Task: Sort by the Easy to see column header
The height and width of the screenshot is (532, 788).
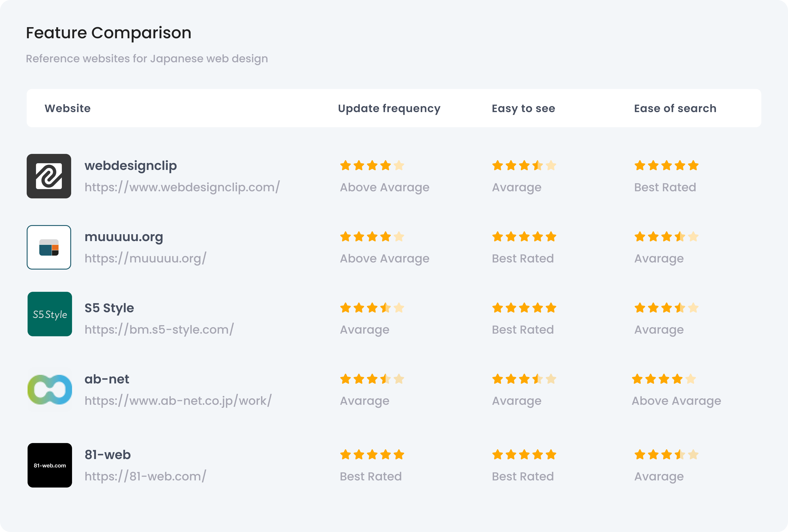Action: pyautogui.click(x=523, y=108)
